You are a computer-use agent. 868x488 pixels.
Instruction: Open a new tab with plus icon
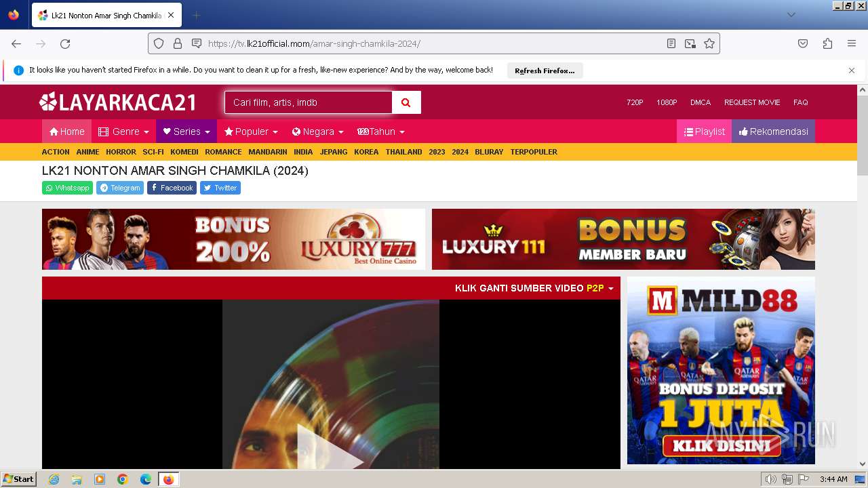pos(196,15)
